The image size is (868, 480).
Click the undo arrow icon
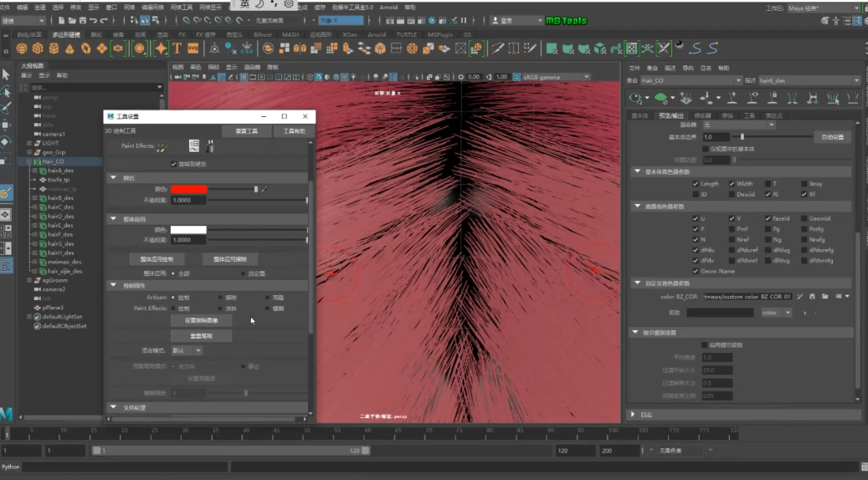point(93,20)
